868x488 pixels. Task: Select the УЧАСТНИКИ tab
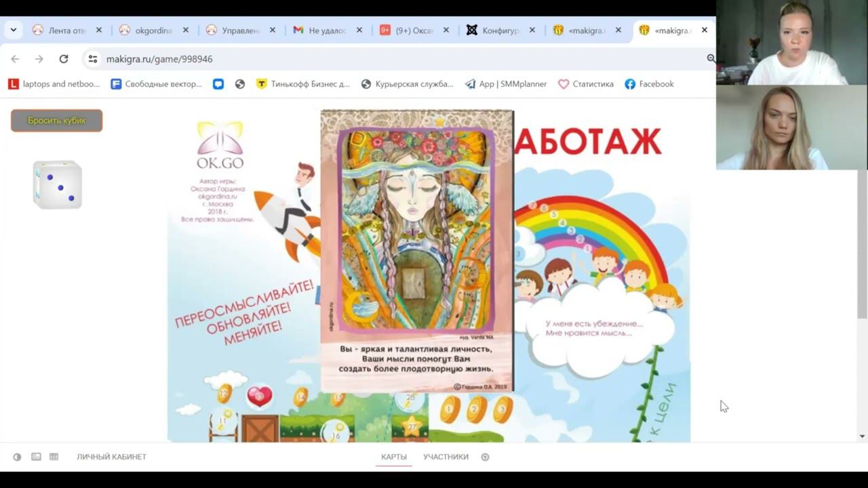pos(446,457)
